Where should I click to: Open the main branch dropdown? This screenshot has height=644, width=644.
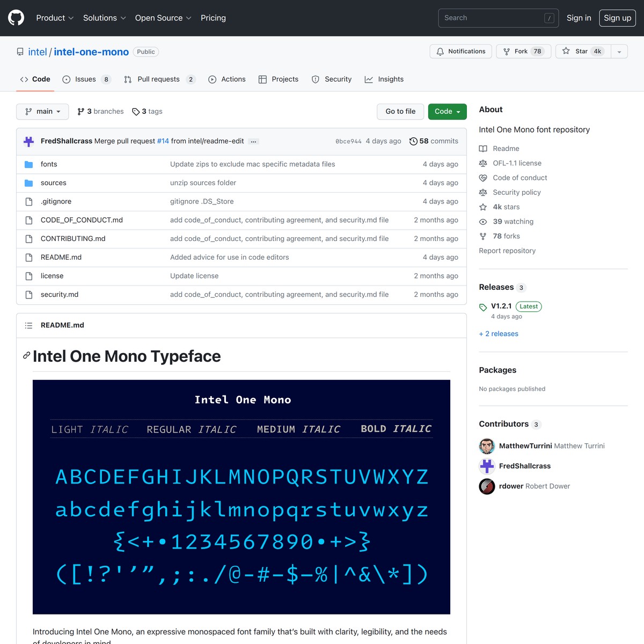[x=42, y=112]
